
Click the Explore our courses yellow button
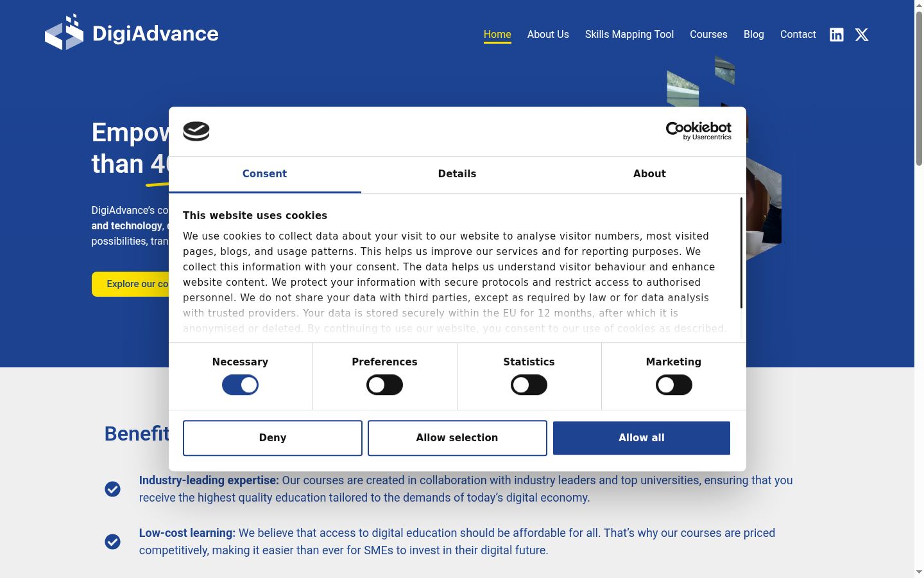click(x=130, y=284)
